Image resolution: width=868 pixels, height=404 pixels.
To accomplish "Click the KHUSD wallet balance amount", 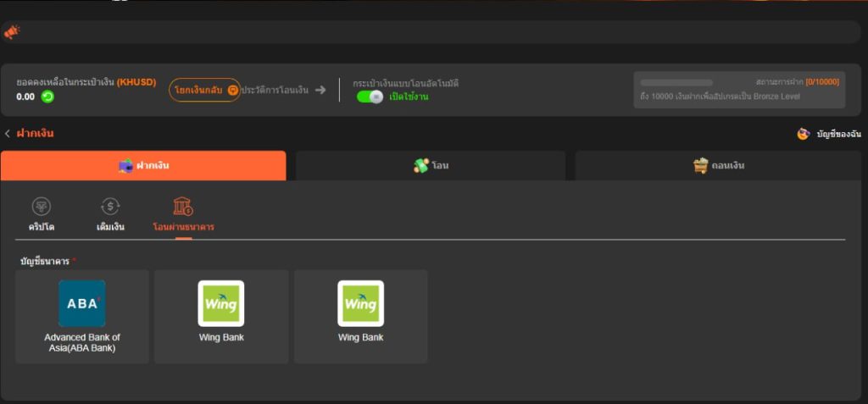I will click(x=25, y=97).
